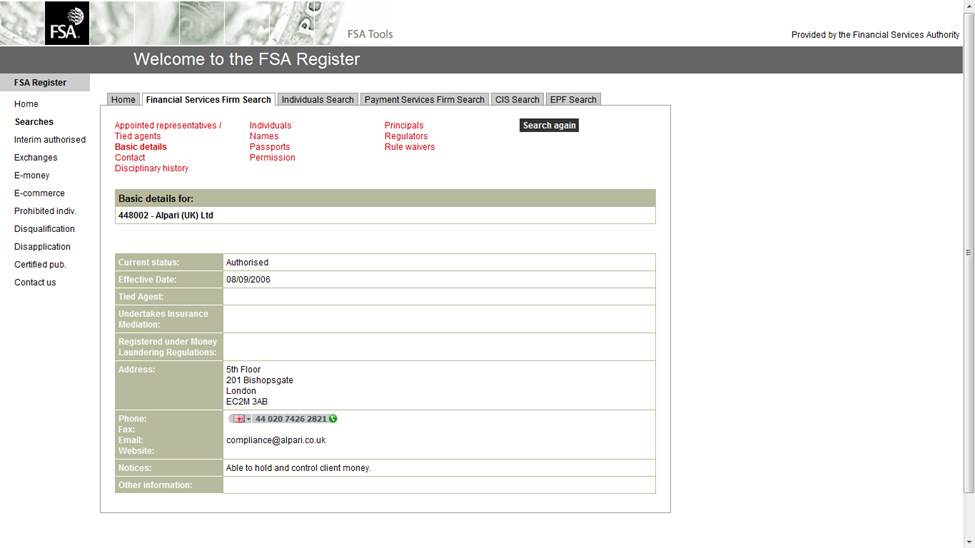Open E-commerce in the sidebar
The width and height of the screenshot is (975, 548).
[x=39, y=193]
